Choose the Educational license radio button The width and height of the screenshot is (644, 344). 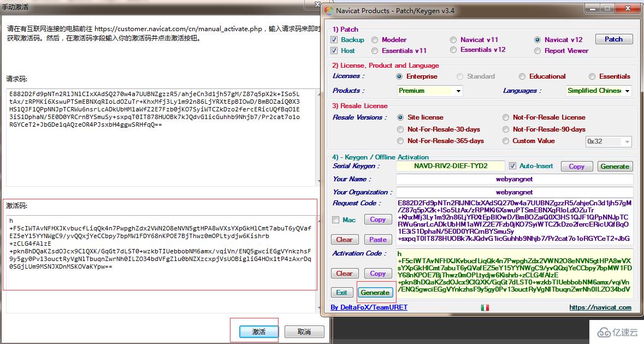tap(522, 76)
